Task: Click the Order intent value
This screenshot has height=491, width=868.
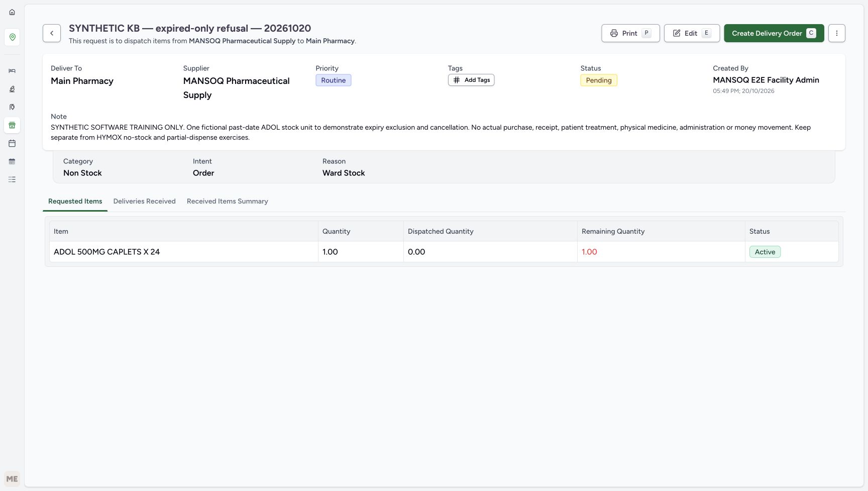Action: point(203,173)
